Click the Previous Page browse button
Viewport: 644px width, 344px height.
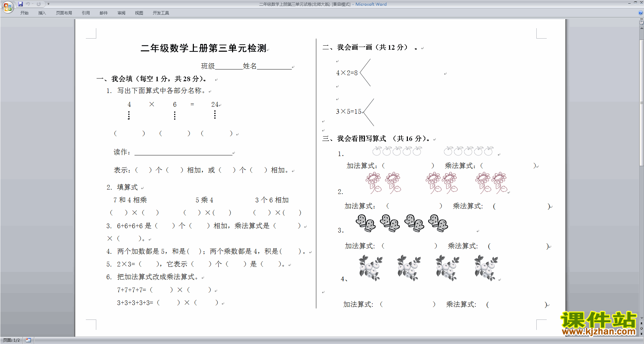(x=641, y=324)
